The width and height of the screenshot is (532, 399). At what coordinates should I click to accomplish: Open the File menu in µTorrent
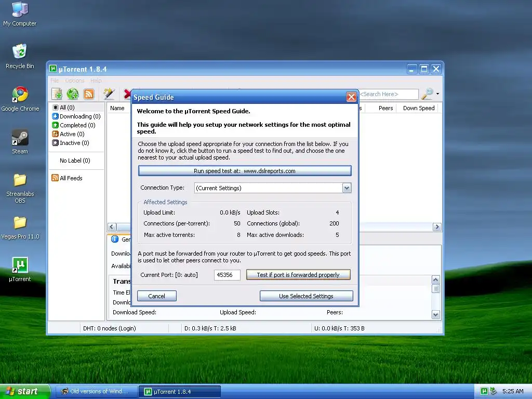(x=55, y=81)
